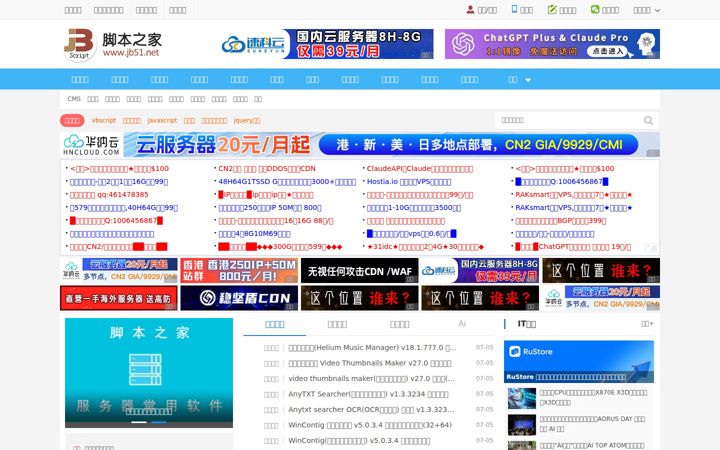Open the CN2 DDOS CDN ad link
This screenshot has height=450, width=720.
pos(267,169)
